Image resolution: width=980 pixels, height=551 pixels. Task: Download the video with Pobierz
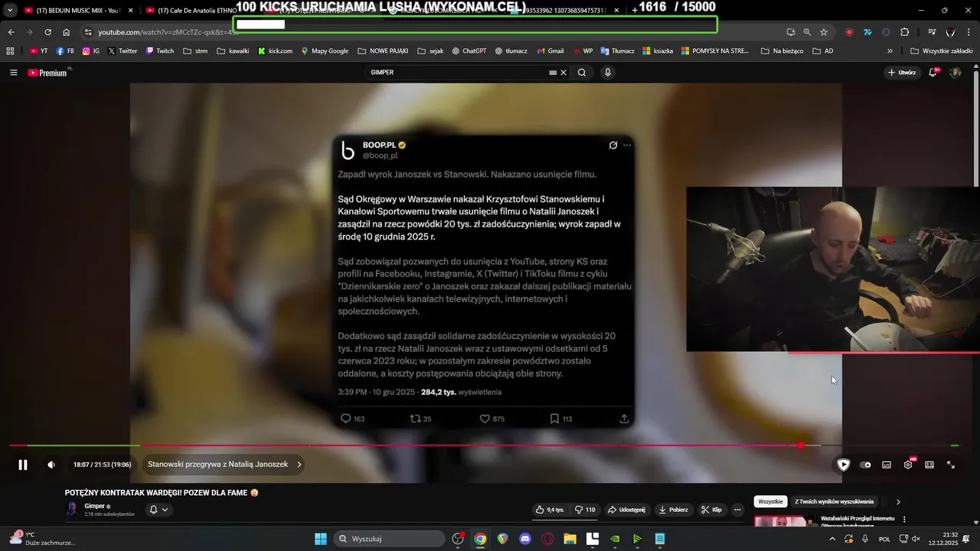click(x=673, y=510)
